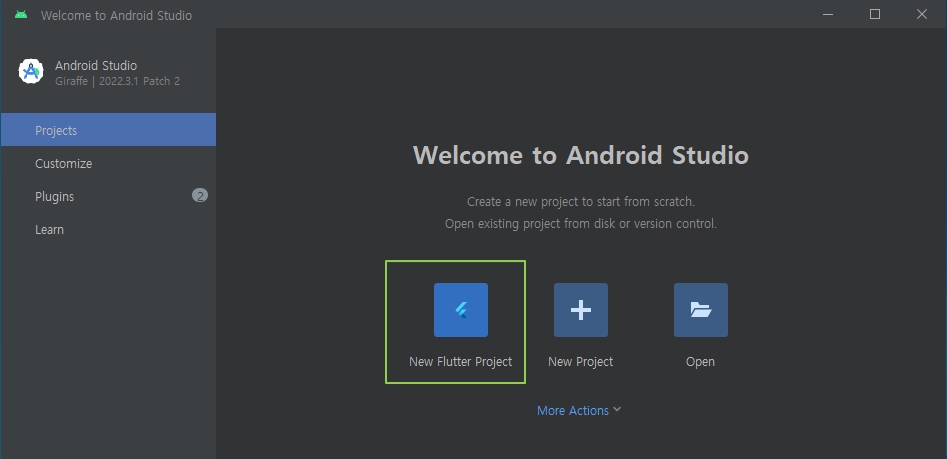The image size is (947, 459).
Task: Close the Welcome to Android Studio window
Action: point(922,14)
